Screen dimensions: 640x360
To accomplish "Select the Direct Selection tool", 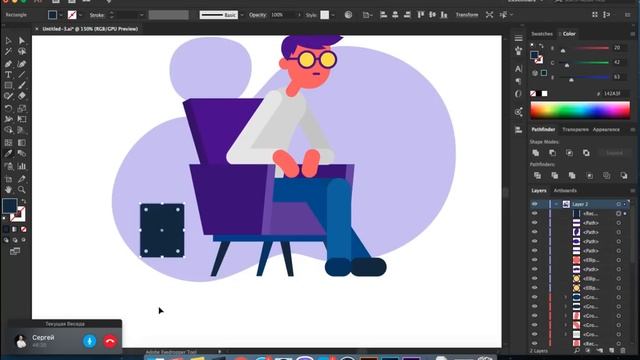I will pyautogui.click(x=22, y=40).
